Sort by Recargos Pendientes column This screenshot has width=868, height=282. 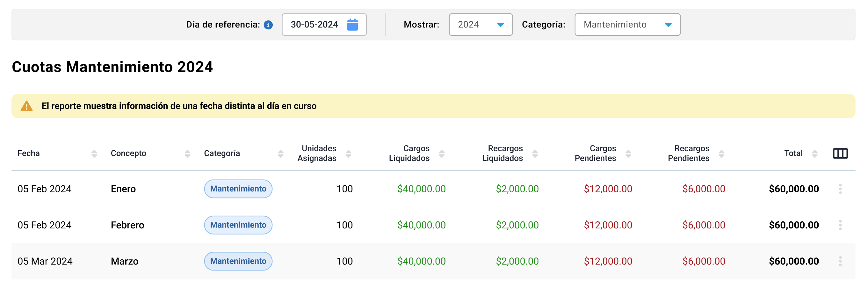point(721,154)
